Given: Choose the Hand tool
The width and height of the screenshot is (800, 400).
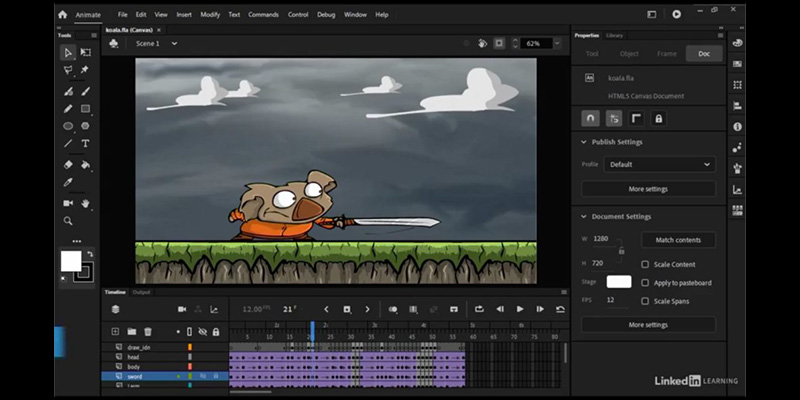Looking at the screenshot, I should 86,203.
